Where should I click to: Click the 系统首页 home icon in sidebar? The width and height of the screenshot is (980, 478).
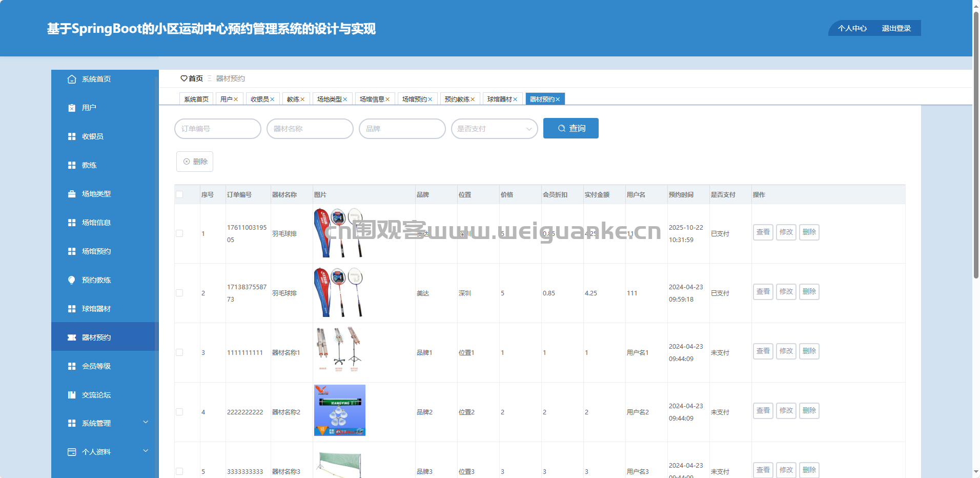72,79
